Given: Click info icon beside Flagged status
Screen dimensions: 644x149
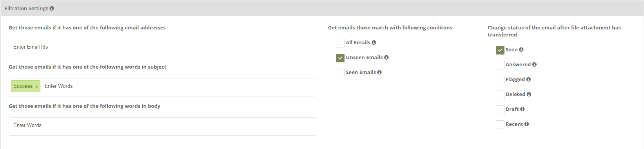Looking at the screenshot, I should pos(528,79).
